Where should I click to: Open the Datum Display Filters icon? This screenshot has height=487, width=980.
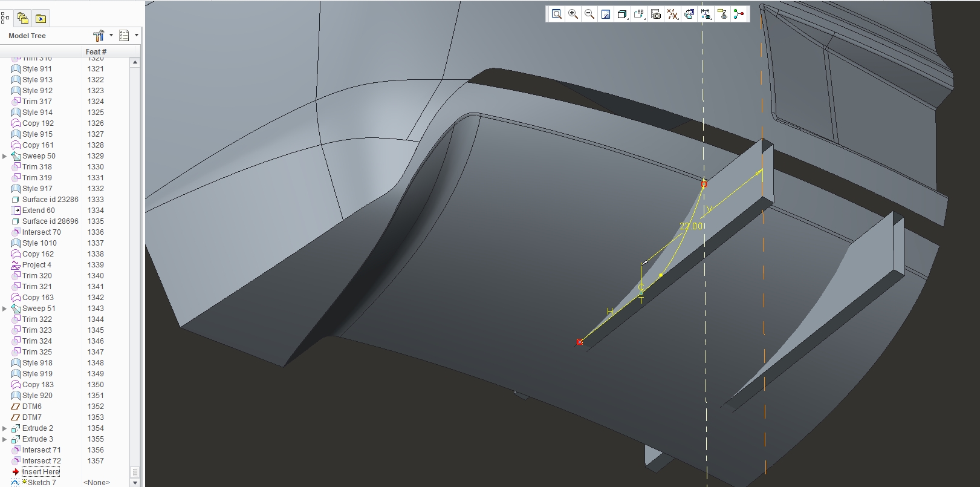[x=672, y=14]
